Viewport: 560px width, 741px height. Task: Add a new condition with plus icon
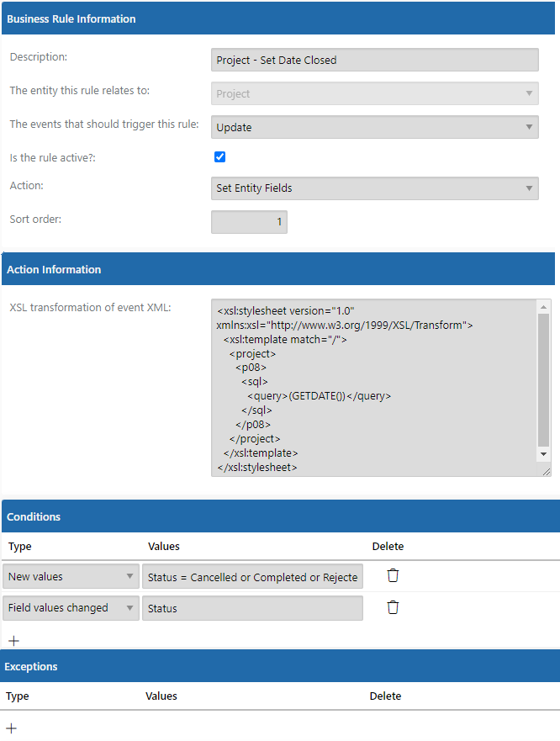pyautogui.click(x=13, y=641)
